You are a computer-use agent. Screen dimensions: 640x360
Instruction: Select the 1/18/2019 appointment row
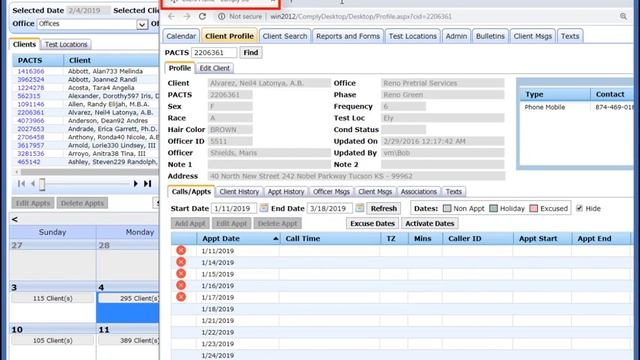pyautogui.click(x=401, y=309)
